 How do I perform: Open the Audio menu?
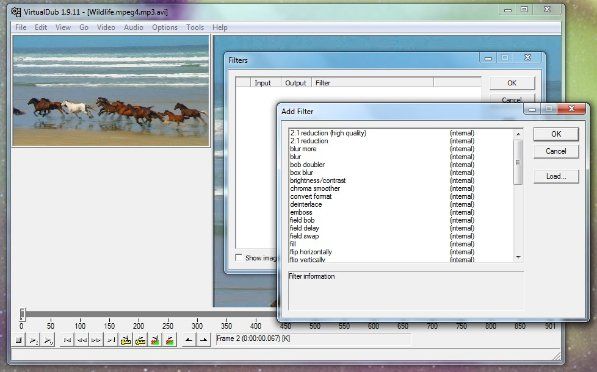[x=133, y=27]
